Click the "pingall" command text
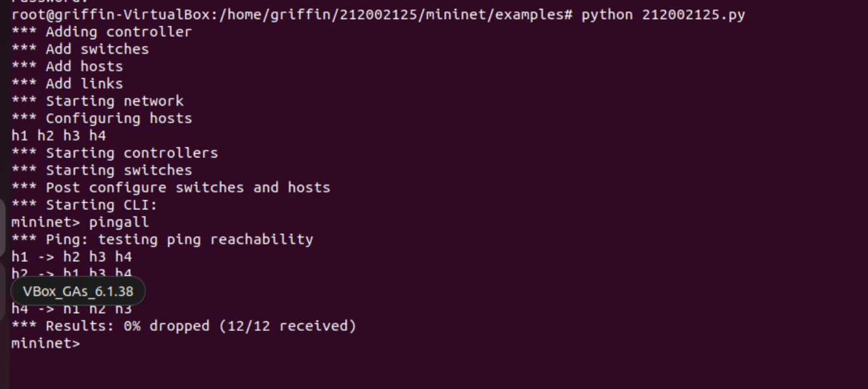This screenshot has width=868, height=389. (x=119, y=222)
